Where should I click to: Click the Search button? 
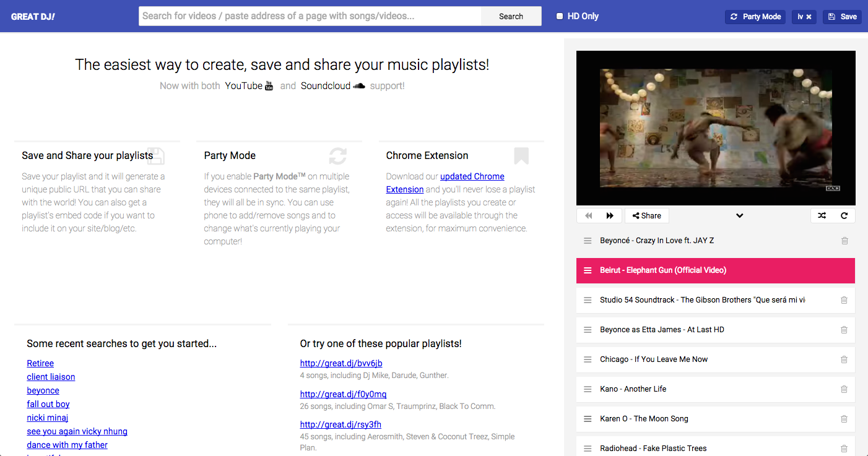click(511, 17)
